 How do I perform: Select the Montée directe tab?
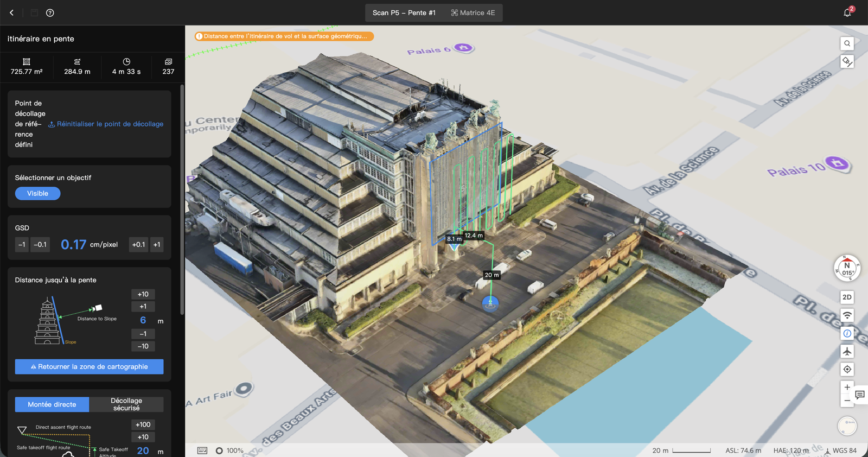coord(52,404)
